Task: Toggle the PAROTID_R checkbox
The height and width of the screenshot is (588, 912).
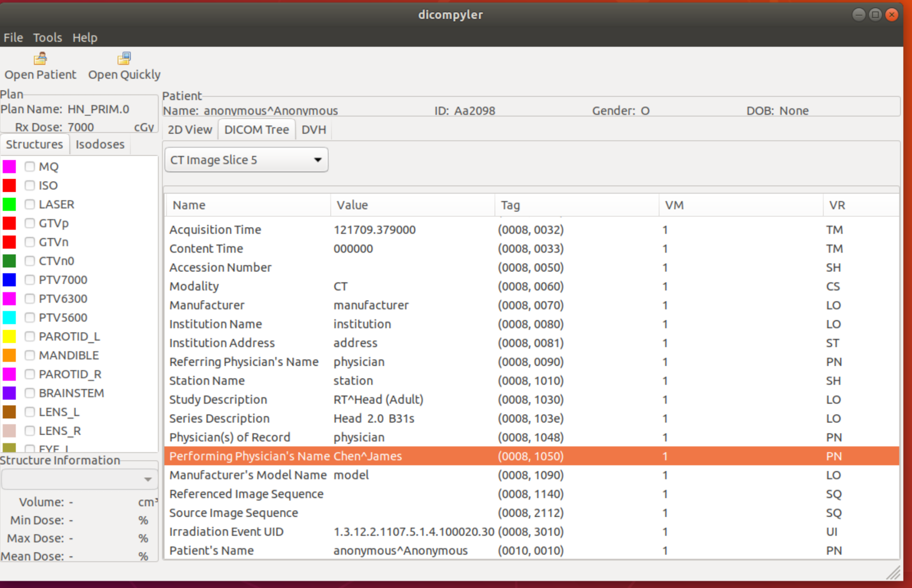Action: [x=30, y=374]
